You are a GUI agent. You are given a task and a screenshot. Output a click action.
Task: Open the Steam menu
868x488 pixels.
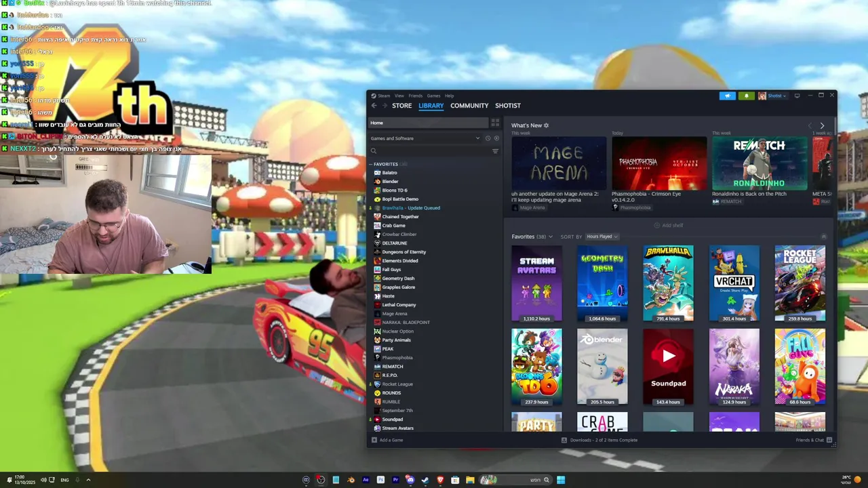[x=384, y=96]
